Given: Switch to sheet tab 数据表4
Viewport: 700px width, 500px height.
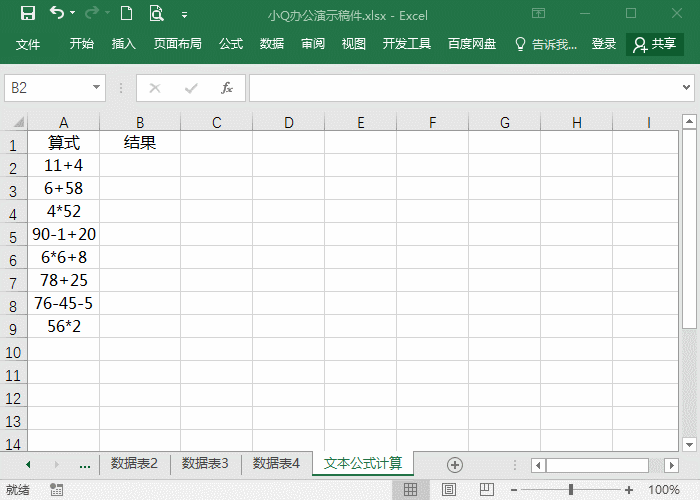Looking at the screenshot, I should pos(276,464).
